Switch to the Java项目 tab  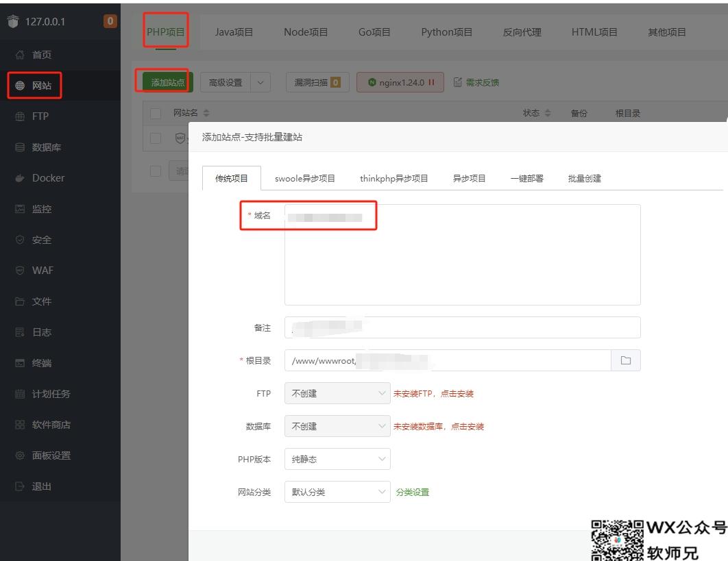pos(234,32)
